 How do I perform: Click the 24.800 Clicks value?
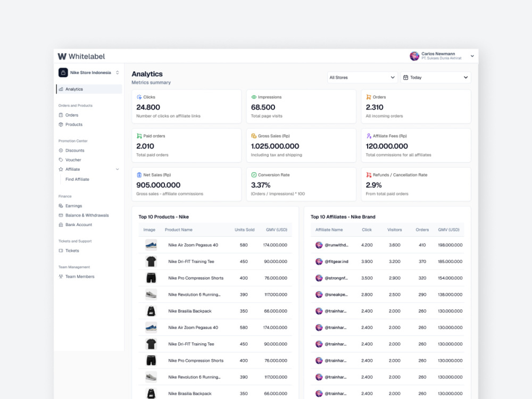pyautogui.click(x=148, y=107)
